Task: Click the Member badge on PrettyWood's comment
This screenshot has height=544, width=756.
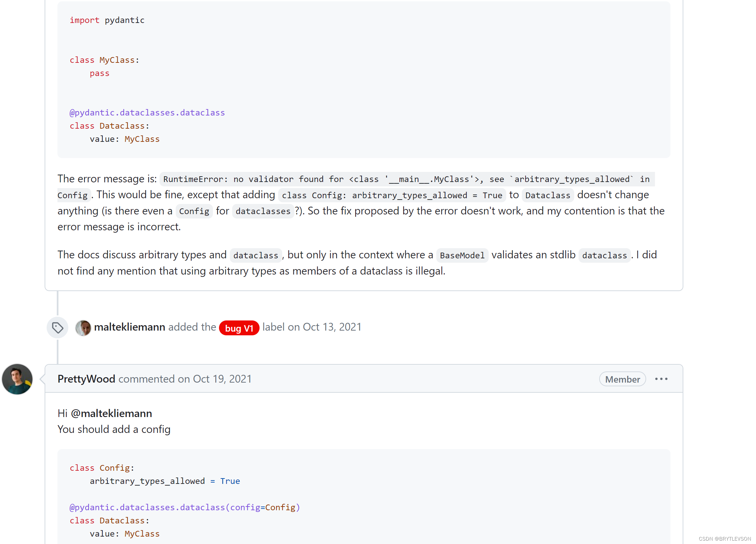Action: pos(622,379)
